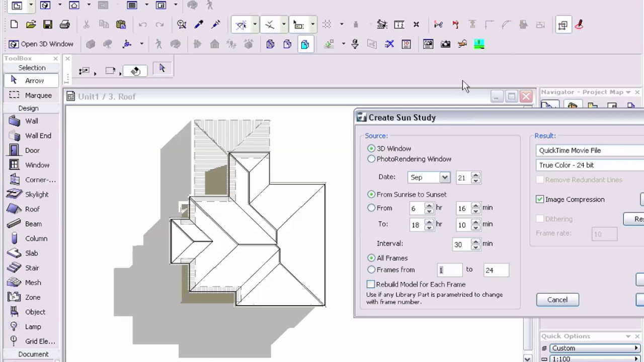Viewport: 644px width, 362px height.
Task: Pick the Beam tool
Action: (x=31, y=224)
